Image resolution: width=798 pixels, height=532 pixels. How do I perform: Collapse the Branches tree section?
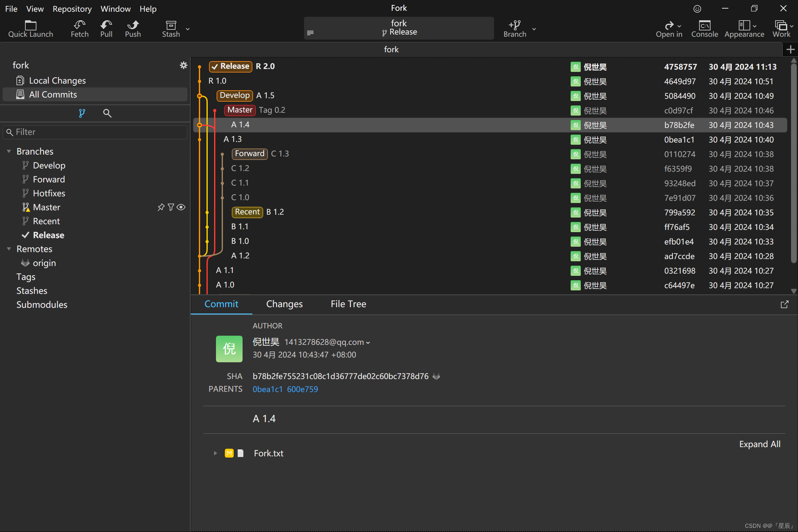pyautogui.click(x=9, y=151)
